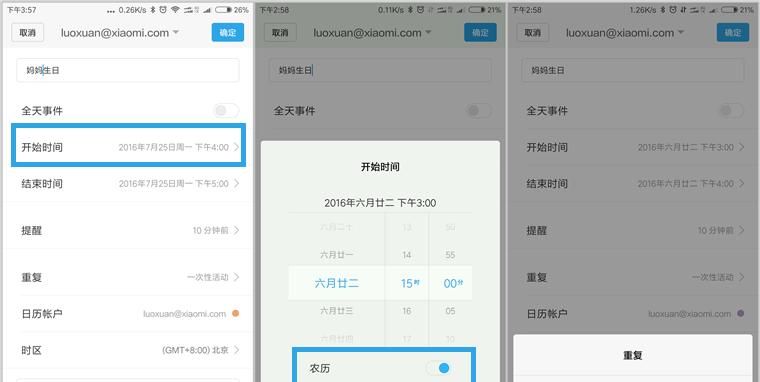
Task: Tap battery icon showing 21% in middle screen
Action: click(x=477, y=10)
